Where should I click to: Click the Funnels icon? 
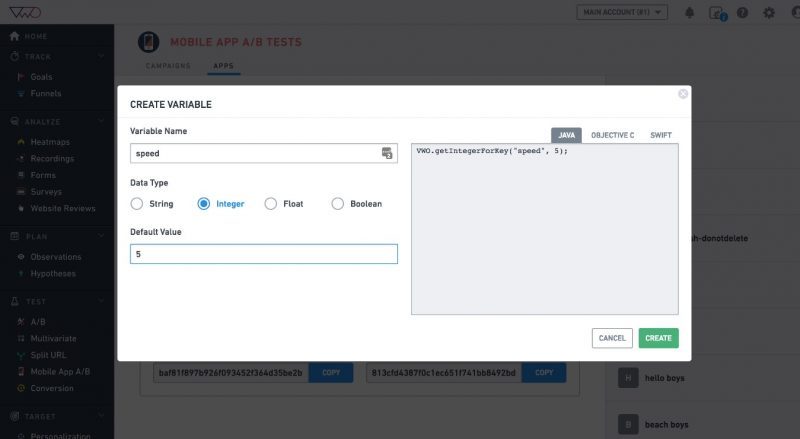[x=21, y=93]
